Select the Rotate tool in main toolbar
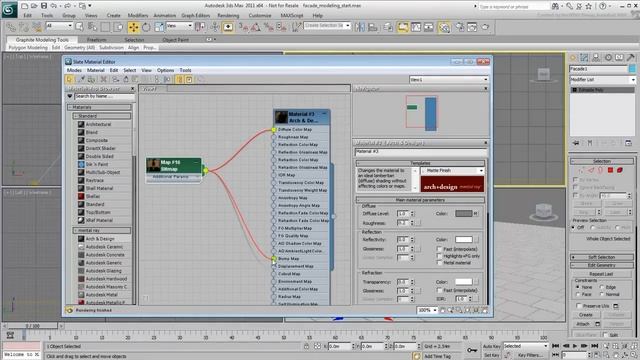Viewport: 640px width, 360px height. pos(146,27)
